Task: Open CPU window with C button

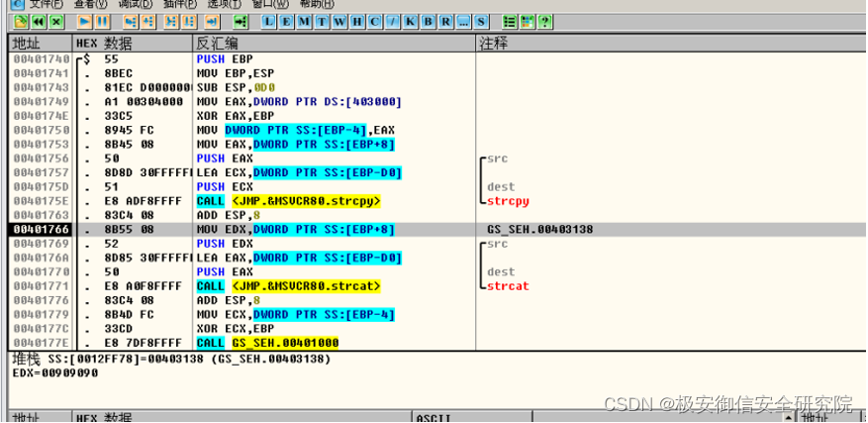Action: point(375,22)
